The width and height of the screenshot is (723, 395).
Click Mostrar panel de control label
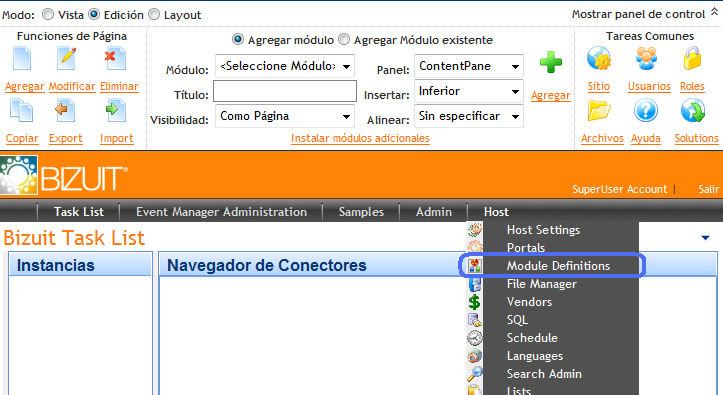(x=638, y=14)
